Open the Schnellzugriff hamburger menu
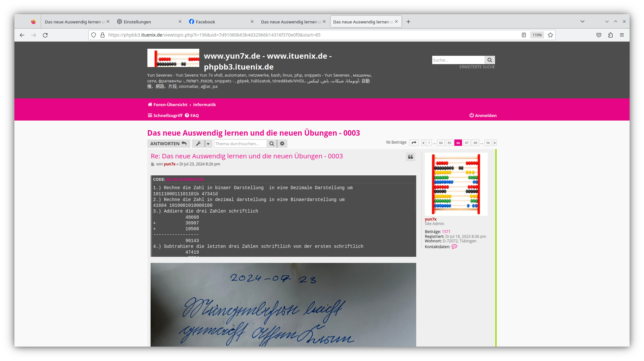 [x=150, y=115]
